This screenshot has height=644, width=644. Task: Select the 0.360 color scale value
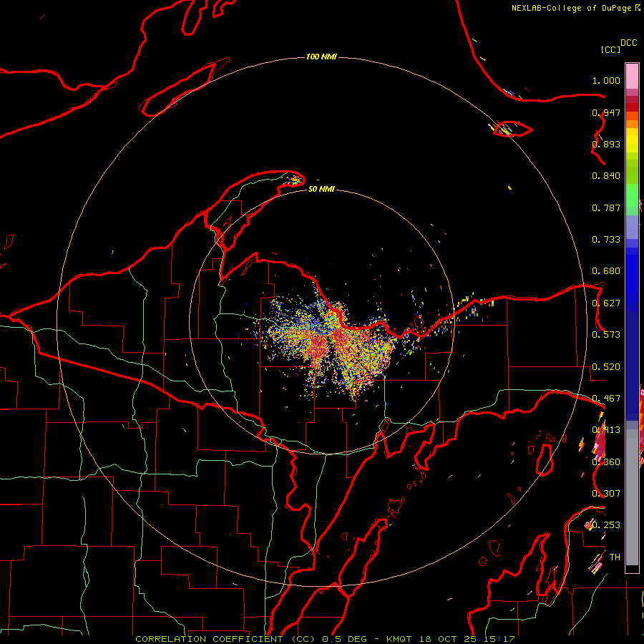pos(606,462)
